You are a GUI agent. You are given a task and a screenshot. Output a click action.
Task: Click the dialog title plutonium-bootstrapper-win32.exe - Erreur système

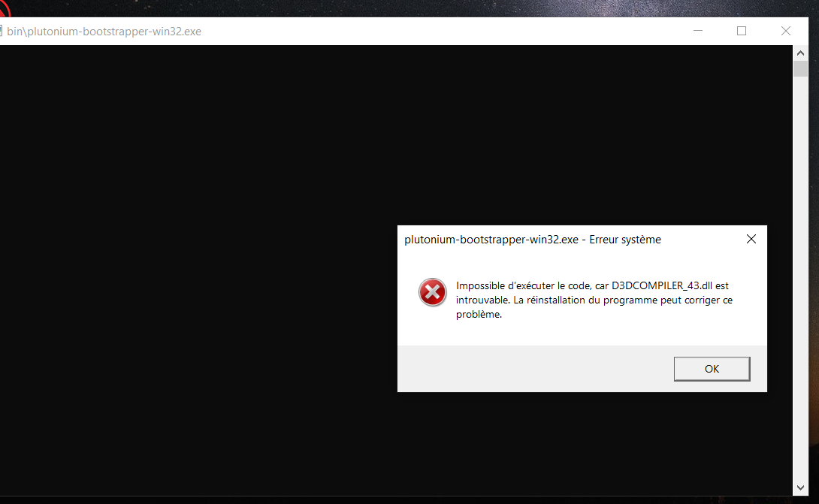coord(532,240)
